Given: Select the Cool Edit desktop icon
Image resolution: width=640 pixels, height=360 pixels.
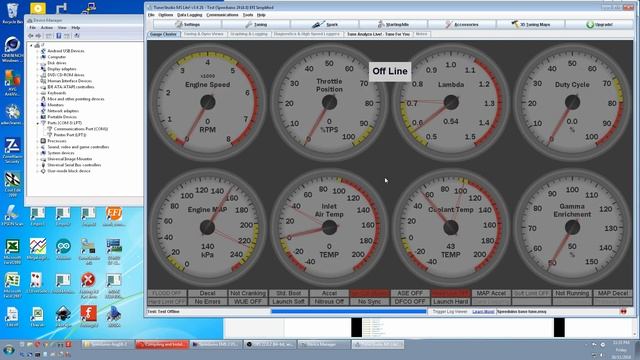Looking at the screenshot, I should (x=12, y=184).
